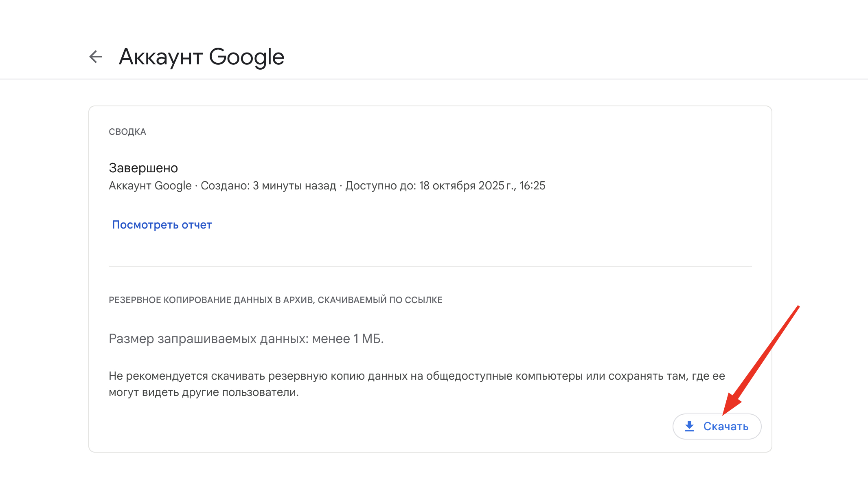868x497 pixels.
Task: Click the Завершено status text
Action: tap(143, 168)
